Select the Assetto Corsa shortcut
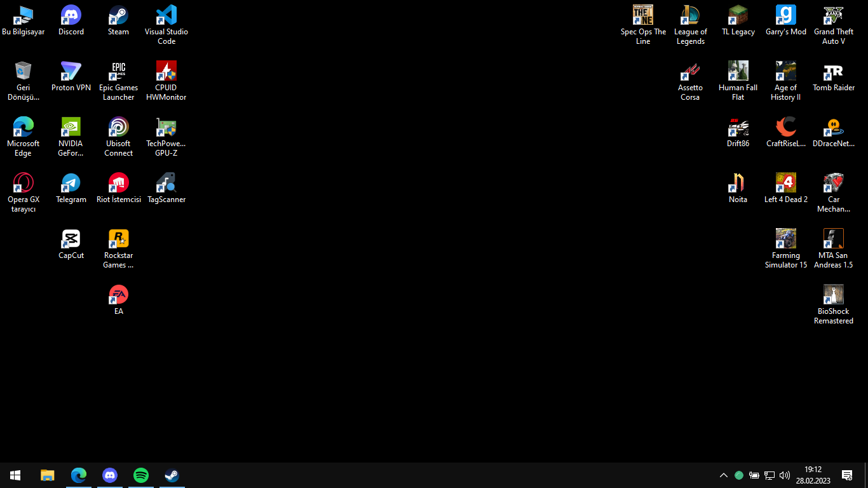 691,81
